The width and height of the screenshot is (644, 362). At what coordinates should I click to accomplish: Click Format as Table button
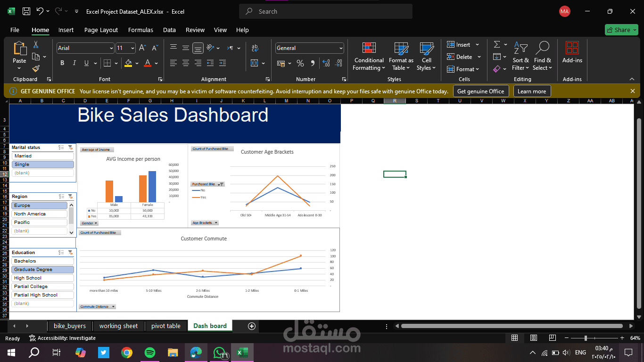401,57
